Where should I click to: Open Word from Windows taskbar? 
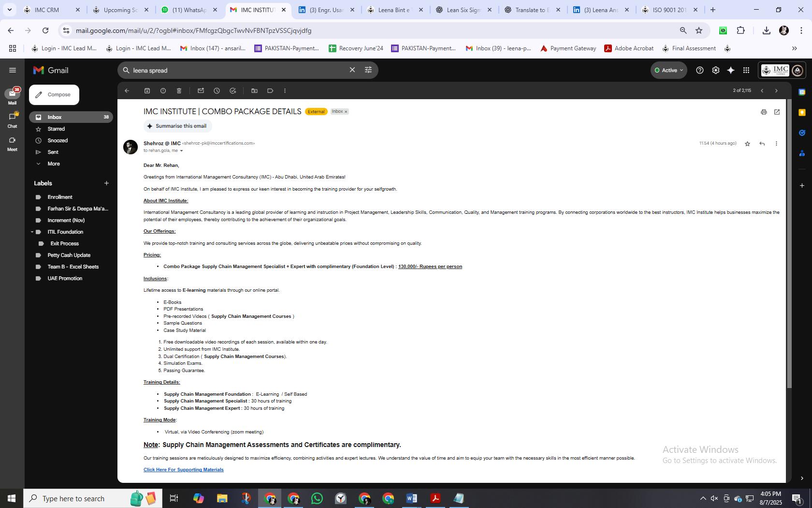pyautogui.click(x=412, y=498)
